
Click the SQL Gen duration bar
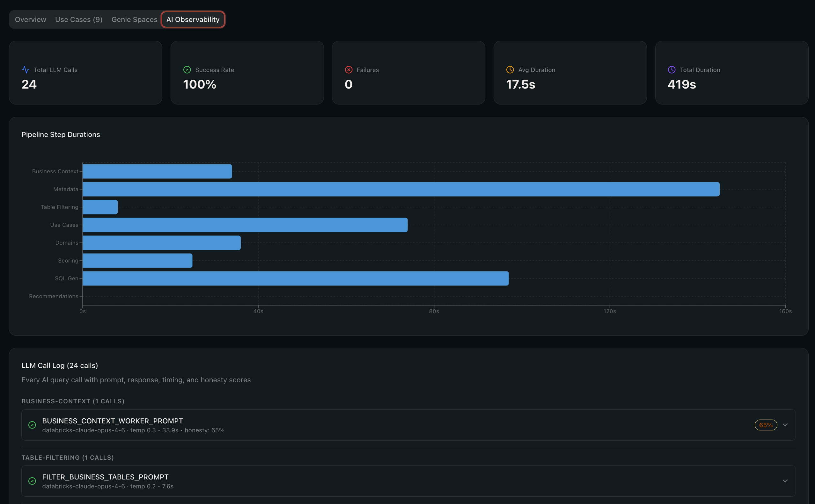[296, 278]
